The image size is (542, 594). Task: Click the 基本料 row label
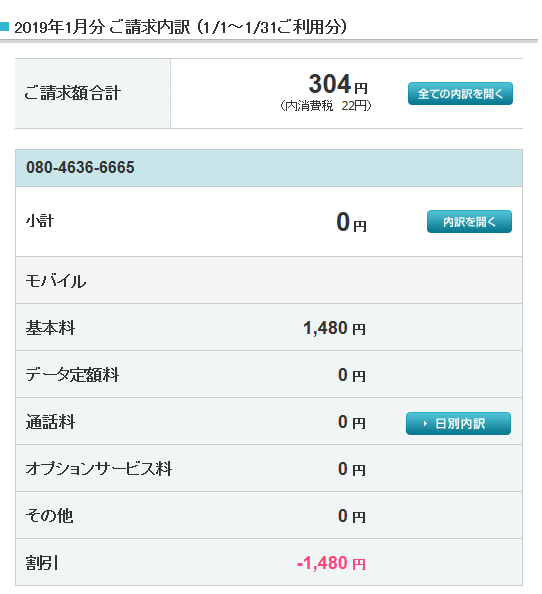[50, 328]
